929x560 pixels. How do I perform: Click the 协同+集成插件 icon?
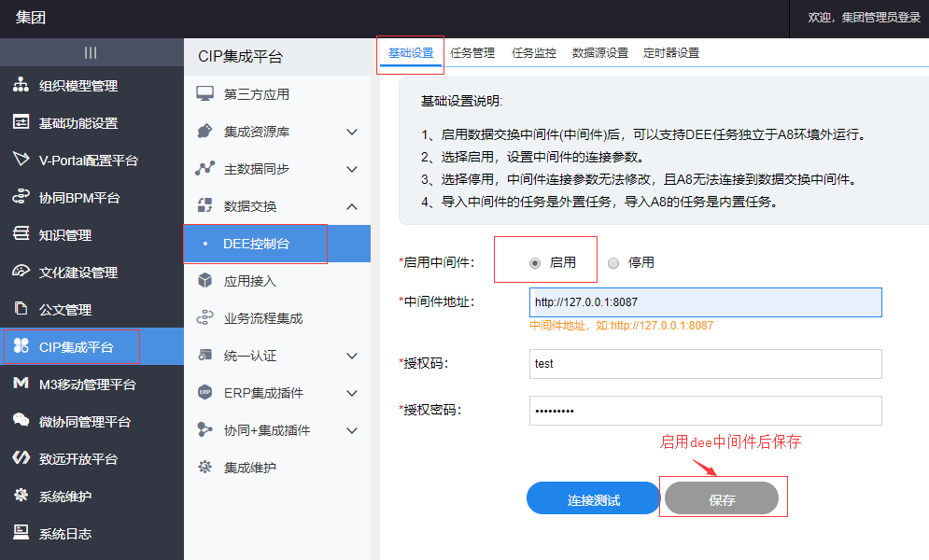pyautogui.click(x=205, y=429)
